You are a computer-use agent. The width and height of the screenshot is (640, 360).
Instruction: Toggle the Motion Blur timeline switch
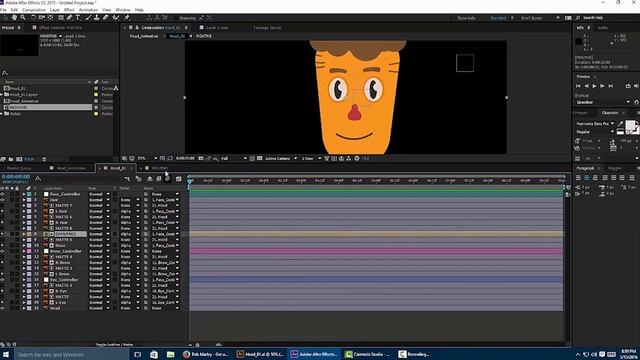click(x=167, y=179)
